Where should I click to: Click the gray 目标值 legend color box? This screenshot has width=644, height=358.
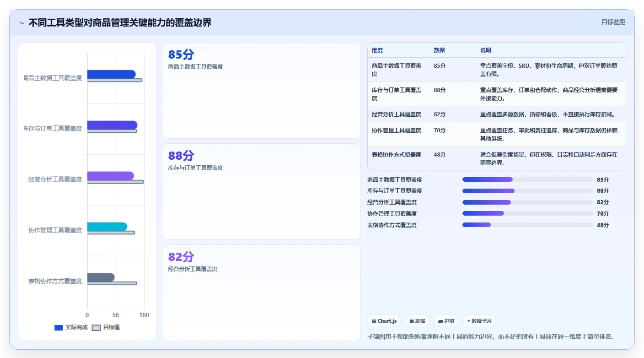click(96, 328)
